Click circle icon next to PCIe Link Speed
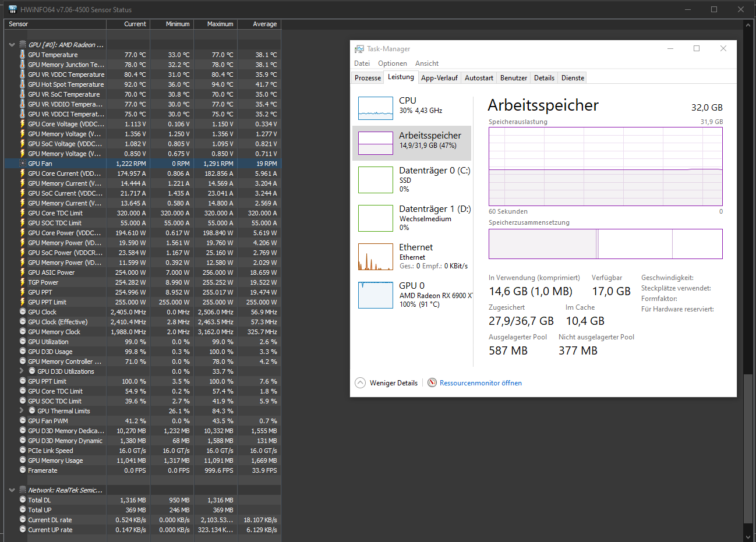The height and width of the screenshot is (542, 756). (23, 451)
